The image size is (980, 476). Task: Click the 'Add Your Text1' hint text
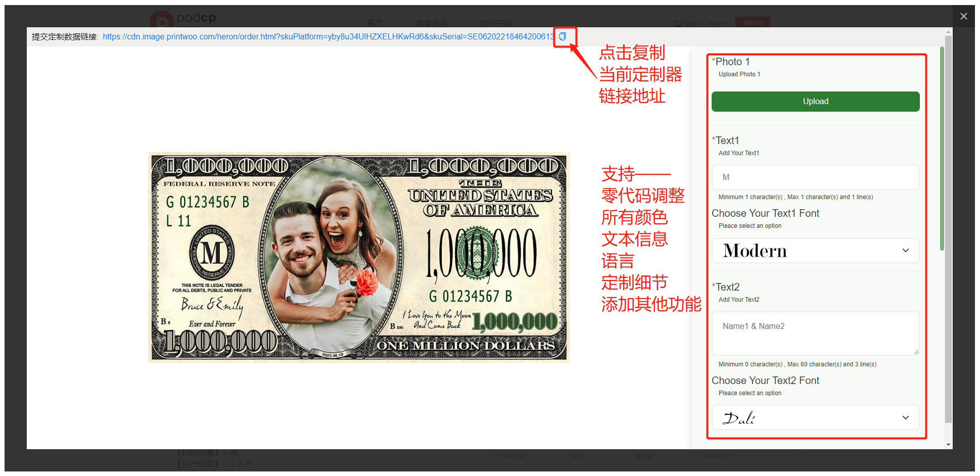739,153
